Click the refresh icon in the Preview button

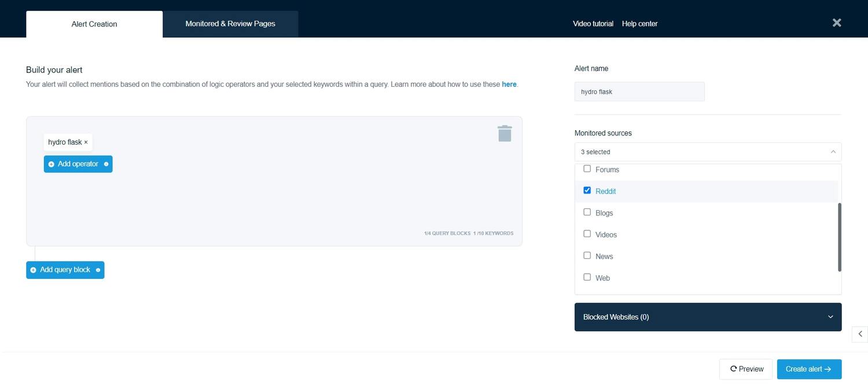click(x=733, y=369)
